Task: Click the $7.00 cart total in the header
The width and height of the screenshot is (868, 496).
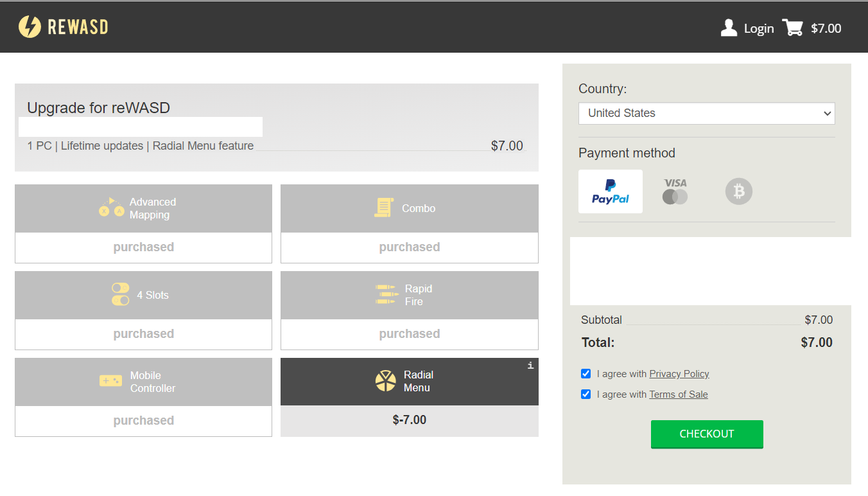Action: tap(826, 28)
